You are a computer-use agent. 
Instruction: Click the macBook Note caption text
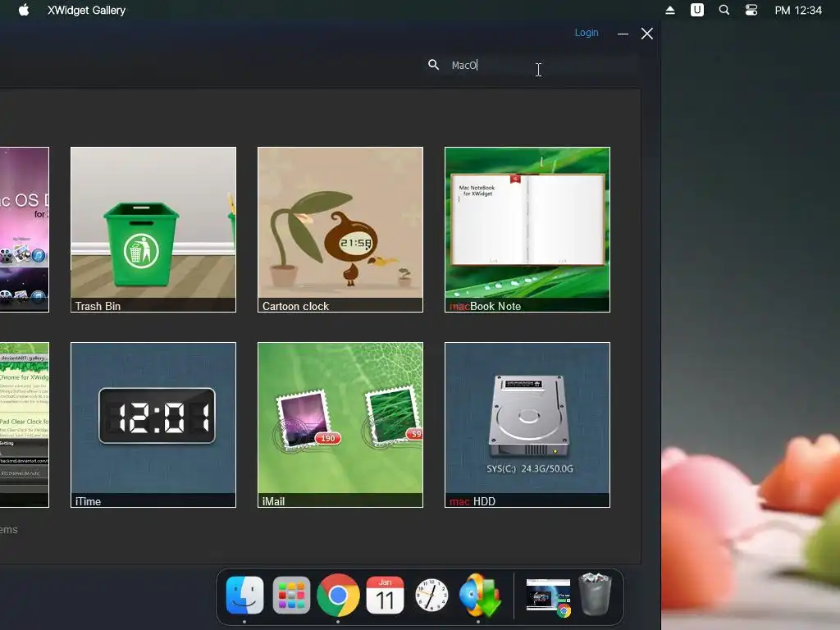point(485,306)
